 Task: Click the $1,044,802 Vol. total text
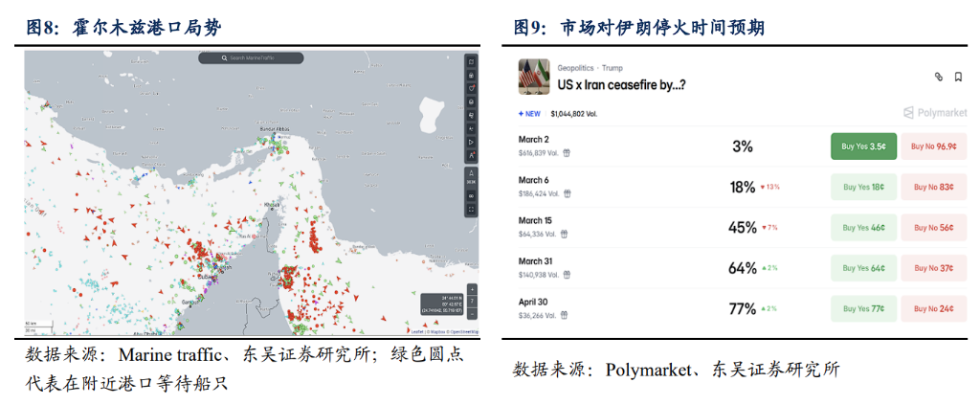point(574,114)
